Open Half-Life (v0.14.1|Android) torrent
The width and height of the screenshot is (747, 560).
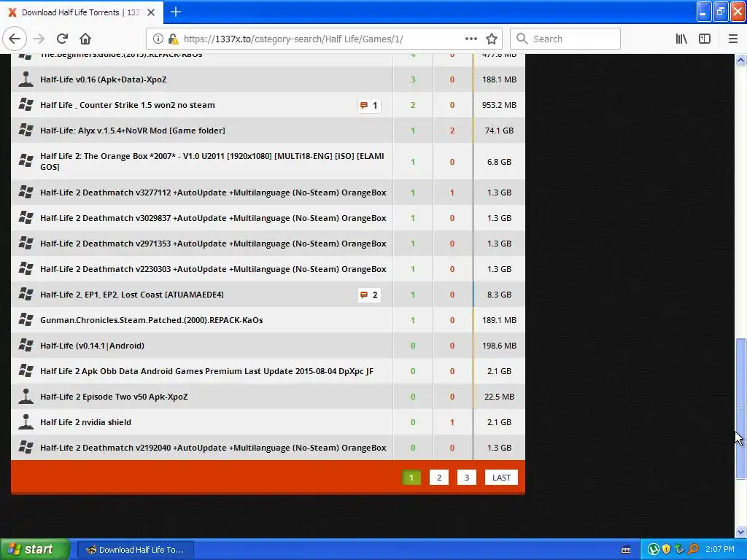click(x=92, y=346)
